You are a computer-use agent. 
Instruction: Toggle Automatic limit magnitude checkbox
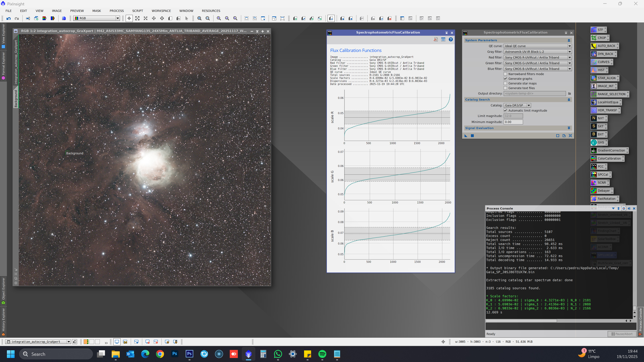point(505,110)
